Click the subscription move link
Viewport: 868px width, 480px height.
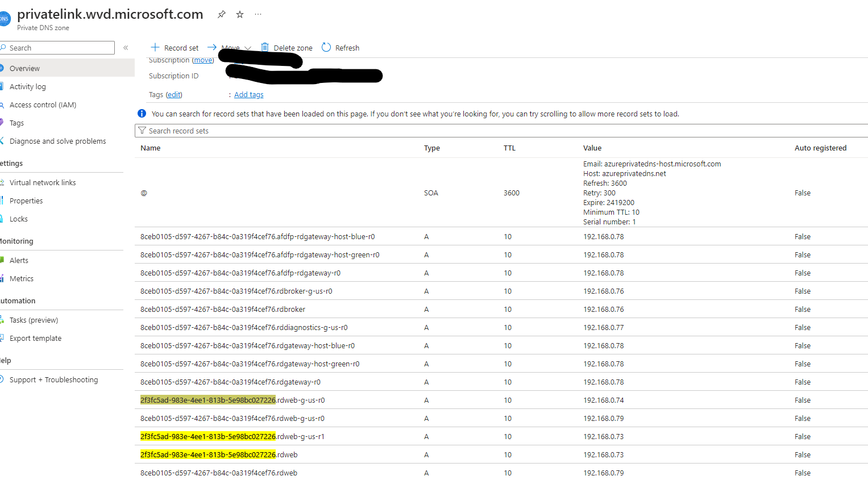point(203,60)
